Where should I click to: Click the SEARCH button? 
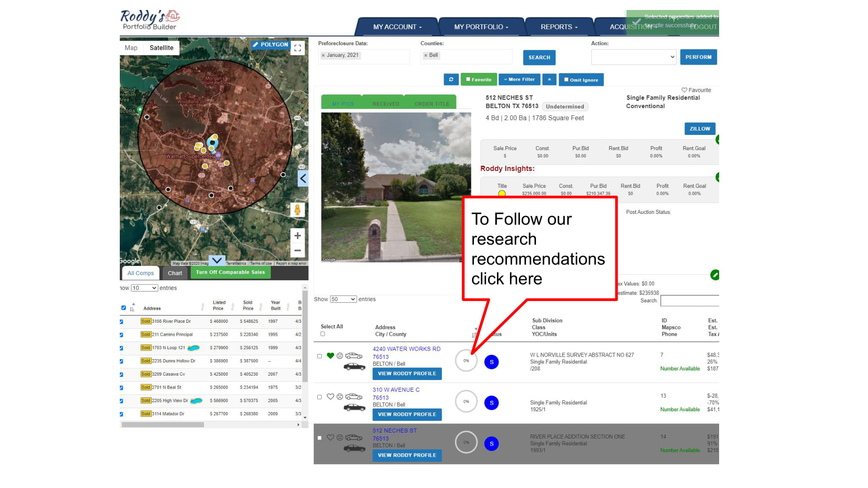click(x=539, y=57)
